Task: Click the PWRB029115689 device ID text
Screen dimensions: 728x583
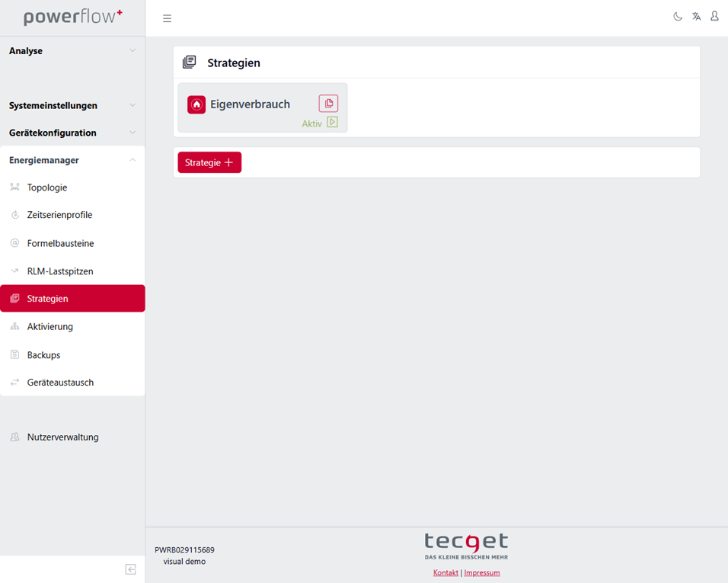Action: click(x=184, y=550)
